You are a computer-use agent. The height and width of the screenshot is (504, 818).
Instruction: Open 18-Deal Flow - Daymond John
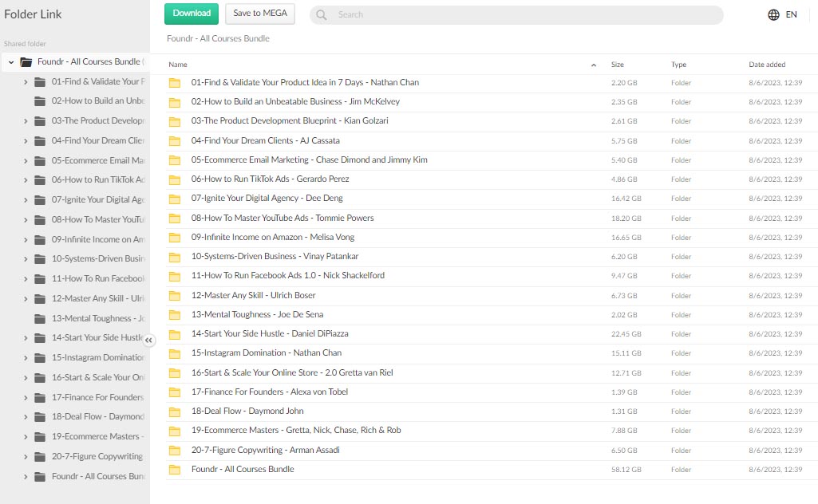coord(247,411)
